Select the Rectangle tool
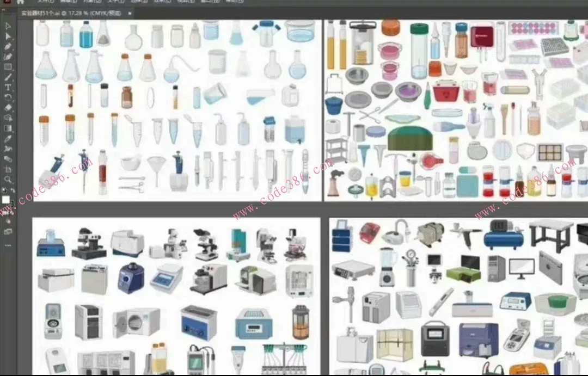 pos(8,67)
